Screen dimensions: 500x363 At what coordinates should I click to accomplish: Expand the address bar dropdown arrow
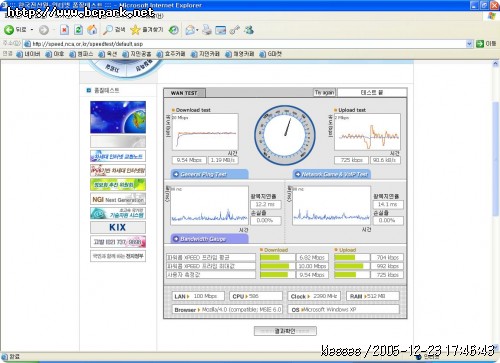coord(469,44)
